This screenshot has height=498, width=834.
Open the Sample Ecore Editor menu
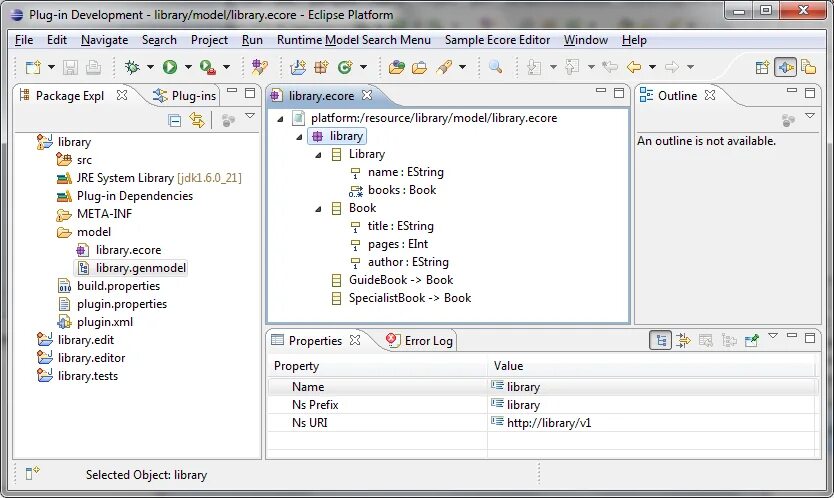coord(497,40)
